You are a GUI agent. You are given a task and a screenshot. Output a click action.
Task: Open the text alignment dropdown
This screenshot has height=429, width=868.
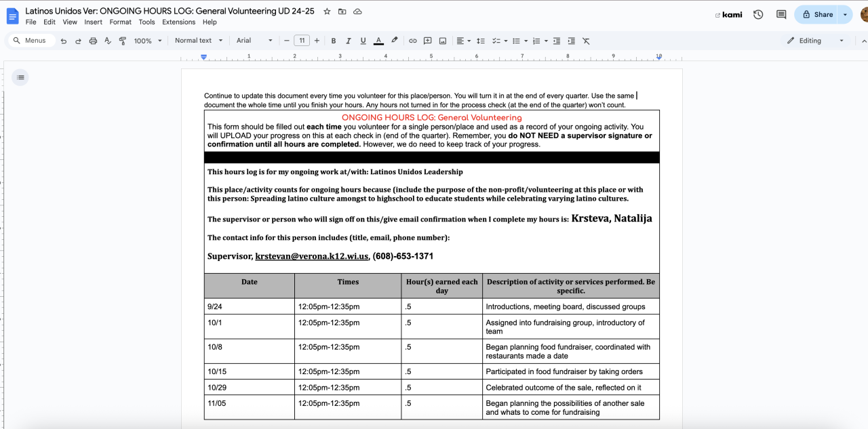[463, 41]
